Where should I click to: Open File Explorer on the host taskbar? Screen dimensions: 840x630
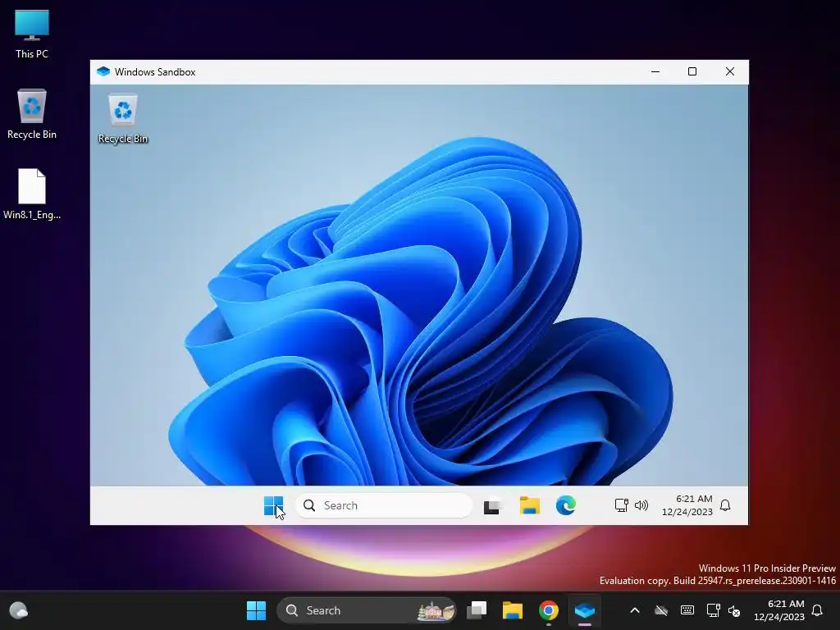click(512, 610)
